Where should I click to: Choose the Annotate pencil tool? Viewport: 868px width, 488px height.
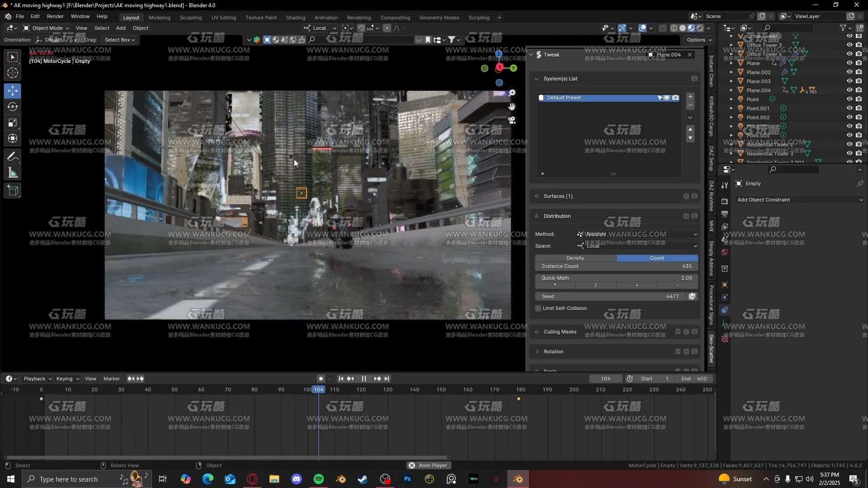13,157
